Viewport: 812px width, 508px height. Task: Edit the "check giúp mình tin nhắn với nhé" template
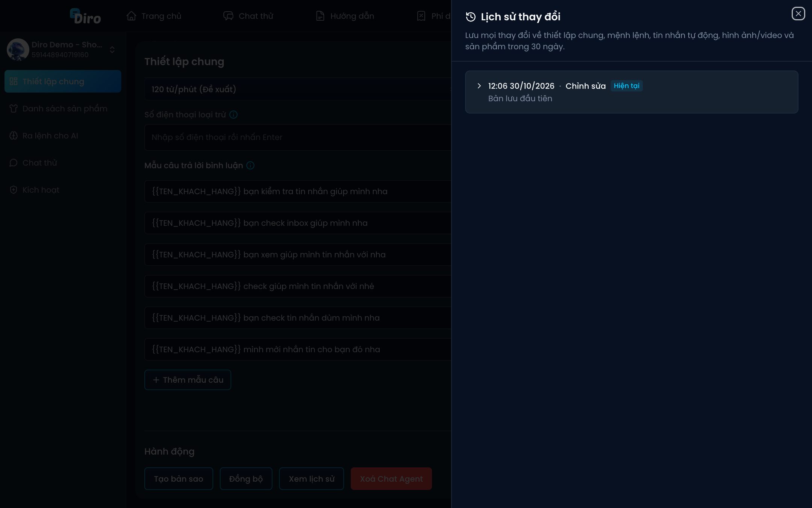298,286
